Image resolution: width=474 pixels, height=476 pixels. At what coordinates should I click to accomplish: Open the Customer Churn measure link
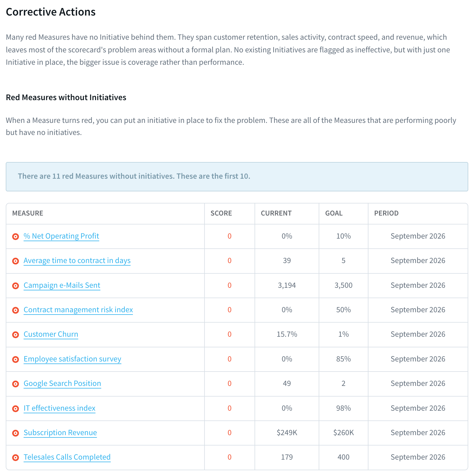pyautogui.click(x=51, y=334)
